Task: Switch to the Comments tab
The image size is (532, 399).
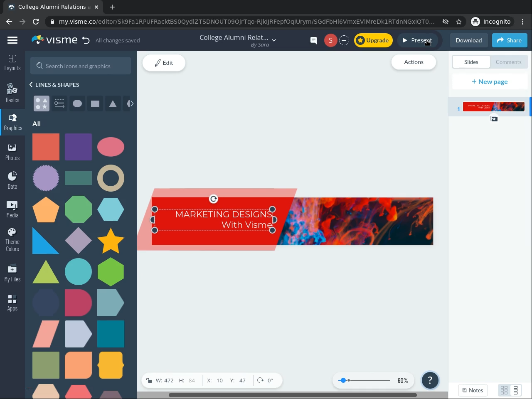Action: click(508, 62)
